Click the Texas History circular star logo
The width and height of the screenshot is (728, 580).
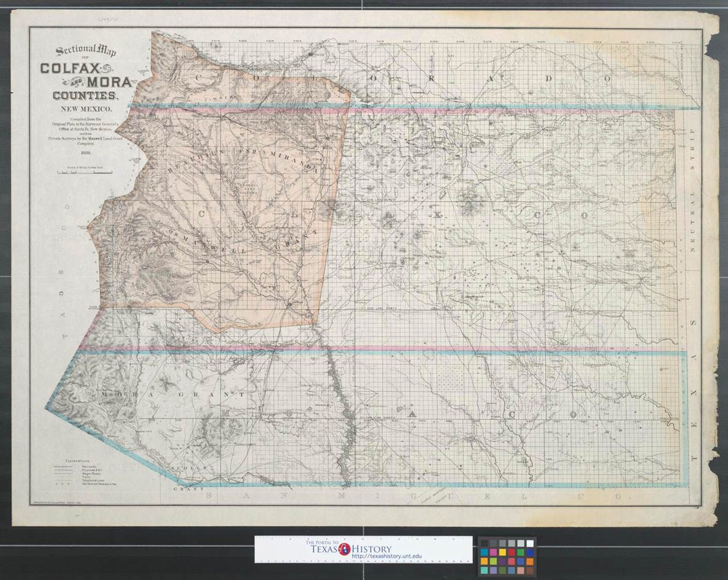pyautogui.click(x=345, y=549)
